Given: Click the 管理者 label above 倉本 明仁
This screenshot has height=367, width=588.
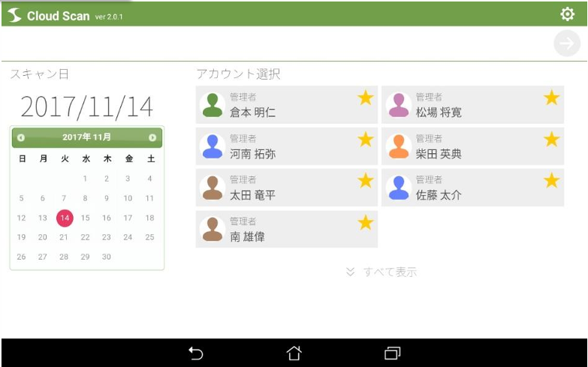Looking at the screenshot, I should pos(243,97).
